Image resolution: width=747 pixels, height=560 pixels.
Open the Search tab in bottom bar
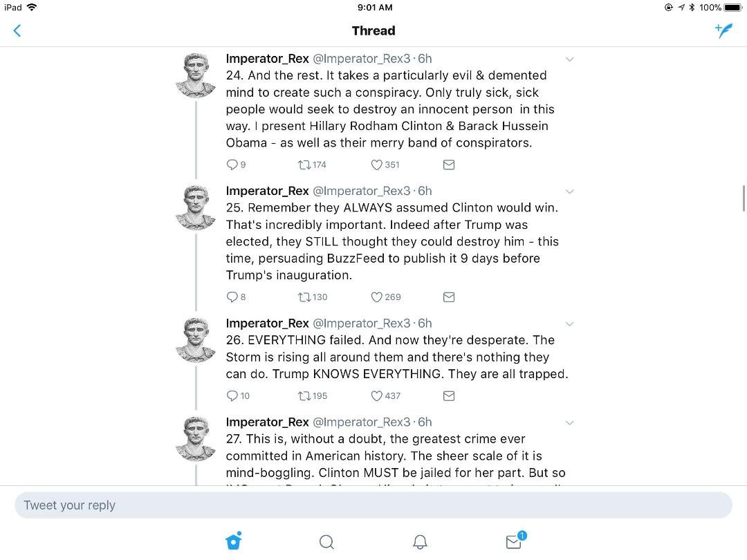pos(326,542)
